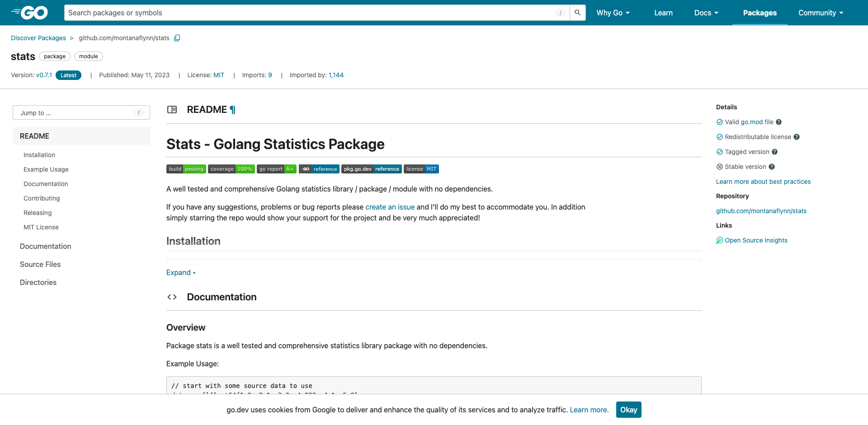This screenshot has height=425, width=868.
Task: Click the Valid go.mod checkmark icon
Action: coord(720,122)
